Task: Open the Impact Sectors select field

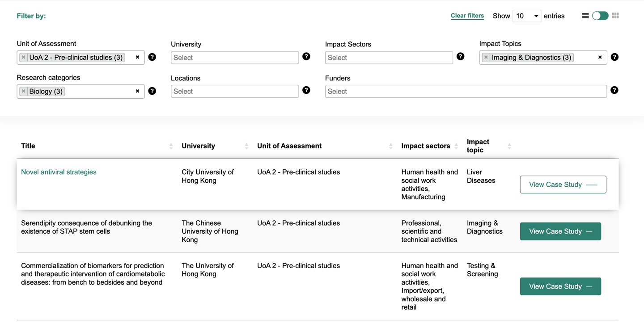Action: tap(389, 58)
